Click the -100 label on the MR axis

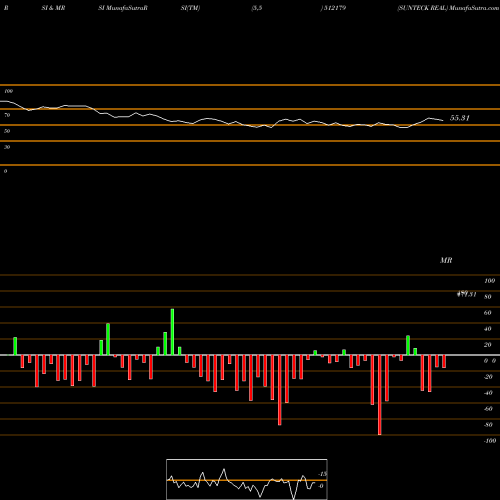point(490,441)
